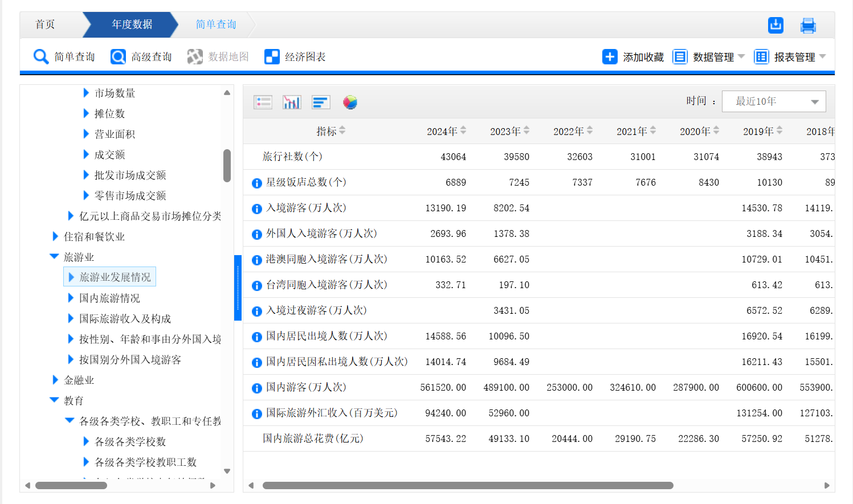The image size is (853, 504).
Task: Expand the 金融业 tree node
Action: (x=55, y=380)
